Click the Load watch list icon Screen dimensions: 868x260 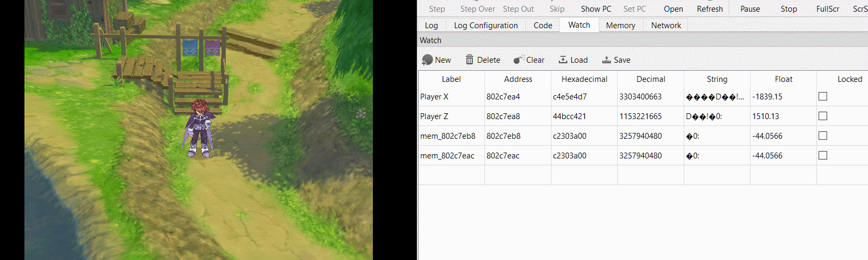pos(563,60)
